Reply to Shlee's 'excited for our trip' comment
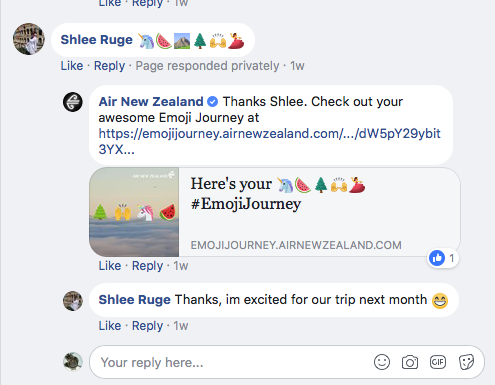The height and width of the screenshot is (385, 495). coord(147,326)
